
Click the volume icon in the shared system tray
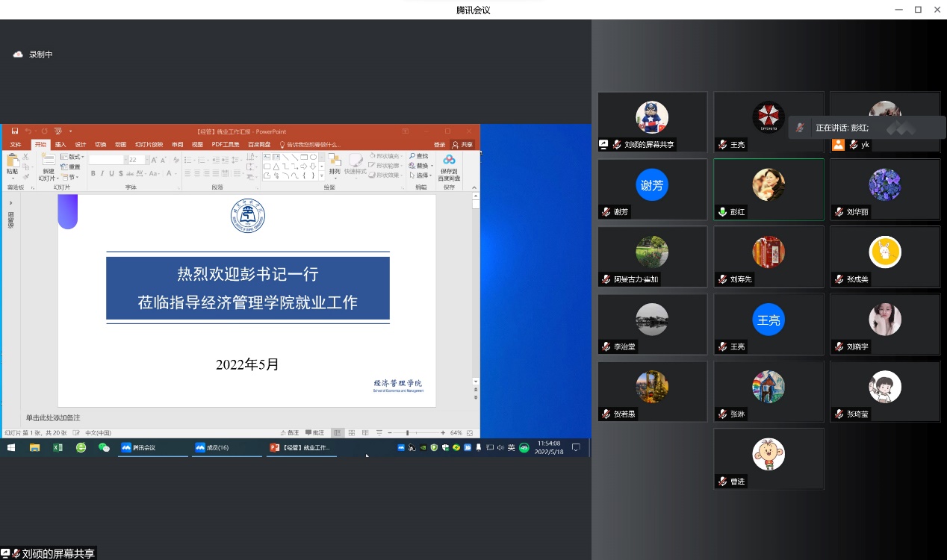(x=499, y=447)
